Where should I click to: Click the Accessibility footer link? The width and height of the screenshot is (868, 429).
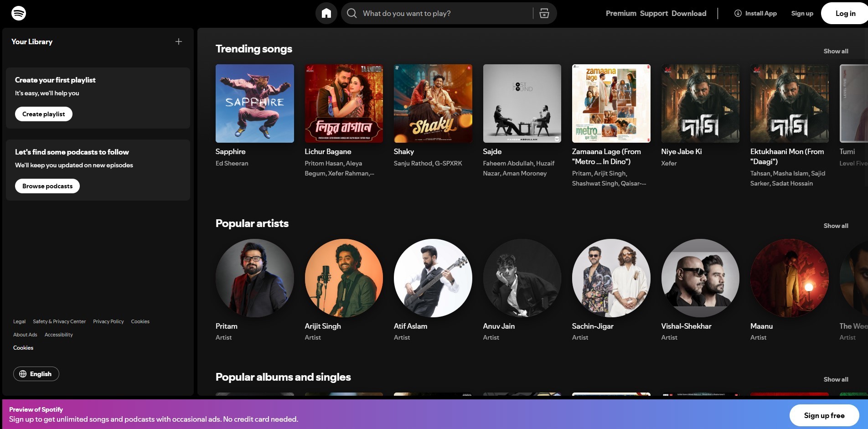pos(59,335)
